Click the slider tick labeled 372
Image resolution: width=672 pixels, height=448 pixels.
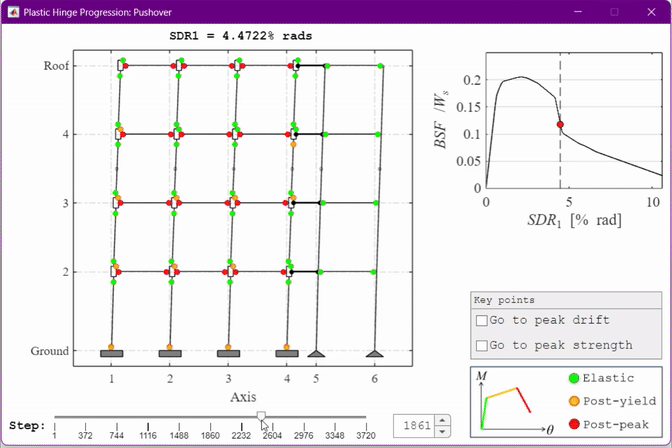[x=85, y=436]
